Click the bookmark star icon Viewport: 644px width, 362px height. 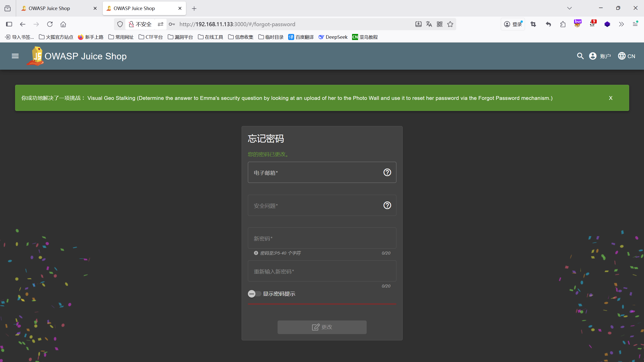point(450,24)
